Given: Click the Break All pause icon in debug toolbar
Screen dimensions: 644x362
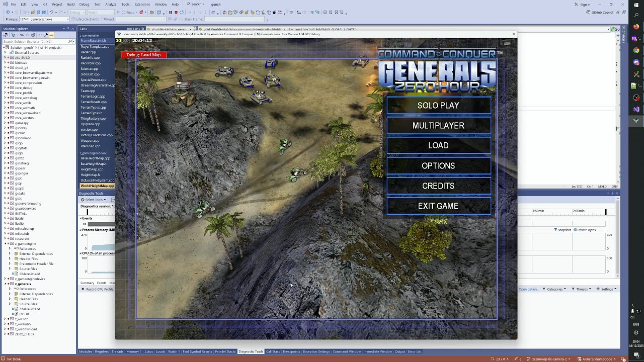Looking at the screenshot, I should coord(171,12).
